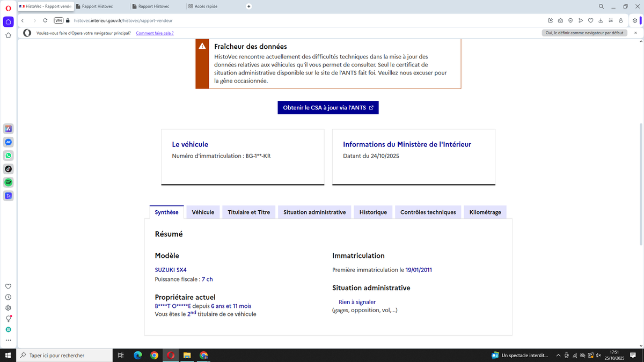Open the 'Titulaire et Titre' tab

[x=249, y=212]
